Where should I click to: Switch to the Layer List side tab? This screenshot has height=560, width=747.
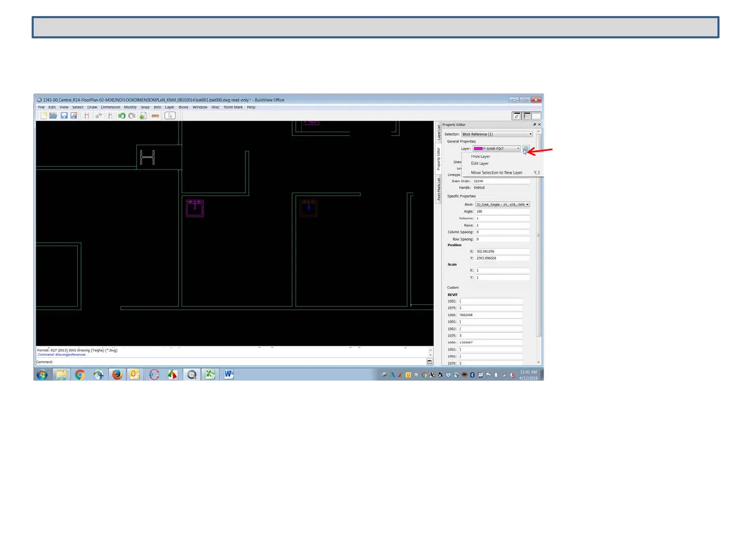tap(438, 133)
